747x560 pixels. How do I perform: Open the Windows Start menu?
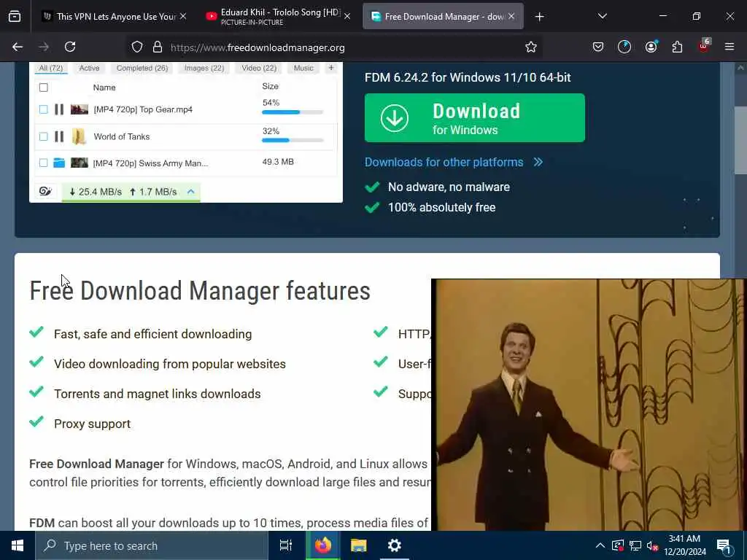point(18,545)
